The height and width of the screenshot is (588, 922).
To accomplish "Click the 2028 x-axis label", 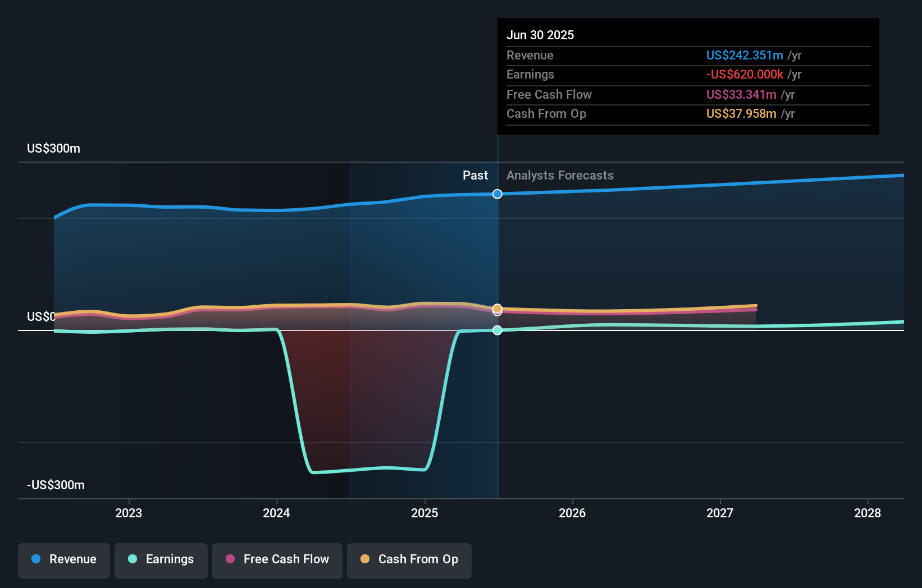I will click(868, 513).
